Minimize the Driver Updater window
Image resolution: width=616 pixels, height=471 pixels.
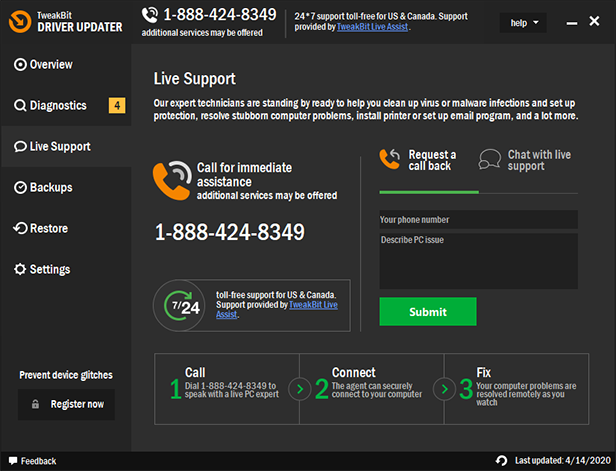click(572, 23)
